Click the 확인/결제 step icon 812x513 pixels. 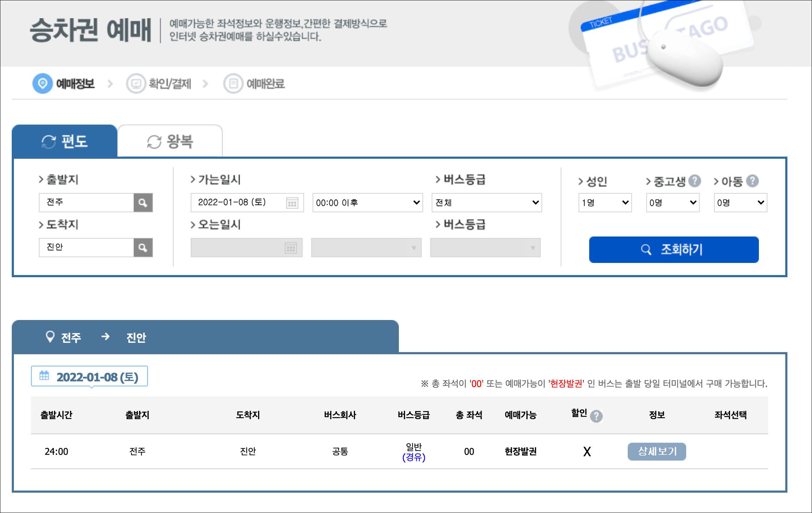tap(136, 83)
